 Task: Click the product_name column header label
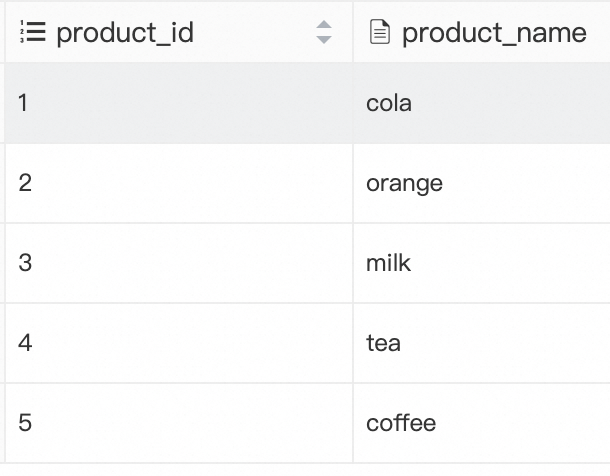tap(494, 32)
